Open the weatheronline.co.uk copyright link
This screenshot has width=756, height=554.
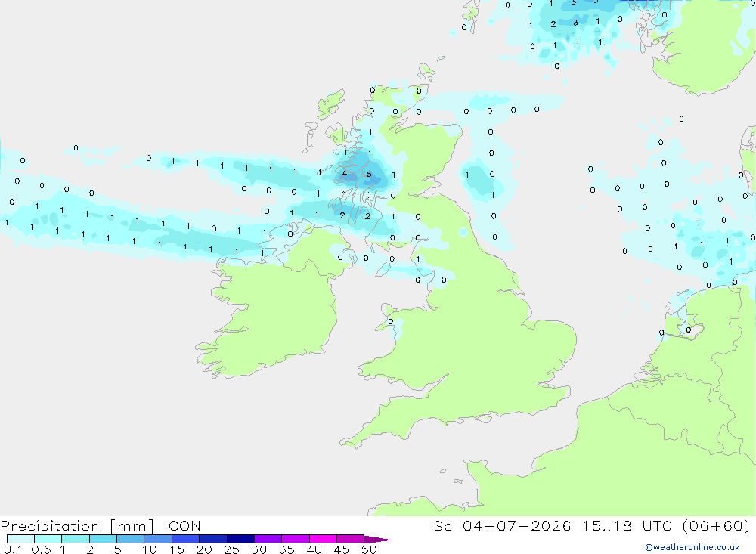[692, 547]
